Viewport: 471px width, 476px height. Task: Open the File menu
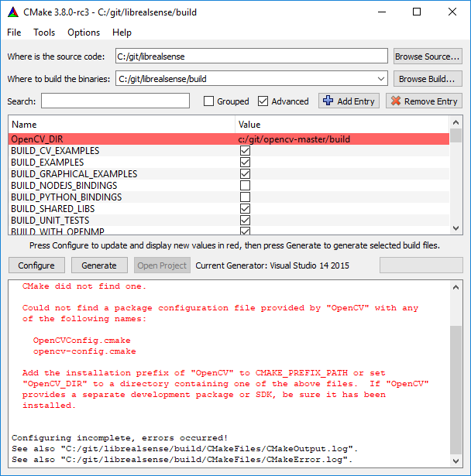pos(15,33)
